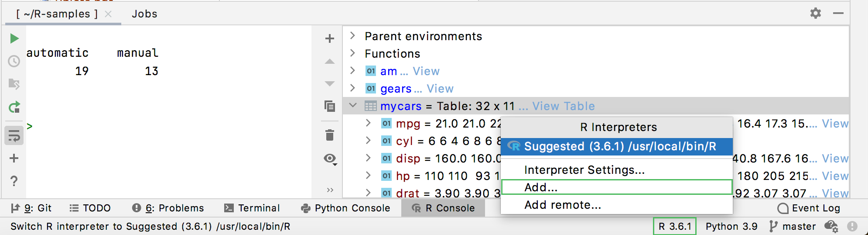Click the trash icon to delete variables

(330, 135)
